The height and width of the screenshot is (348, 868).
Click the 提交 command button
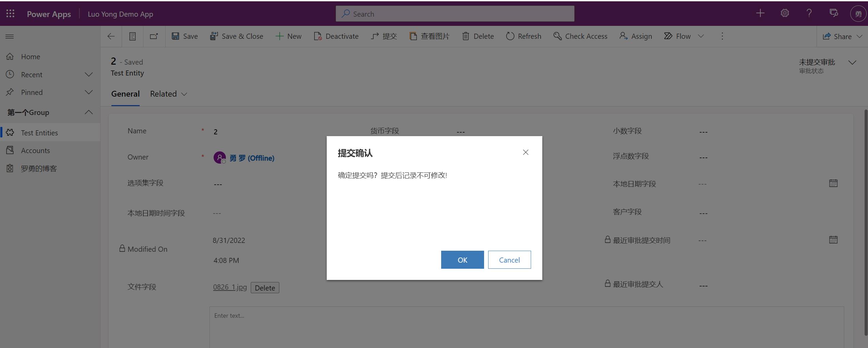[384, 36]
